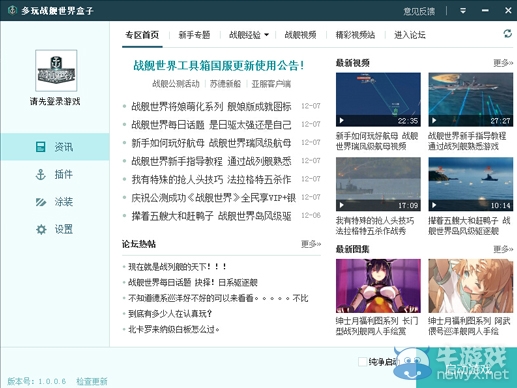Image resolution: width=517 pixels, height=388 pixels.
Task: Select the 插件 anchor icon in sidebar
Action: [40, 174]
